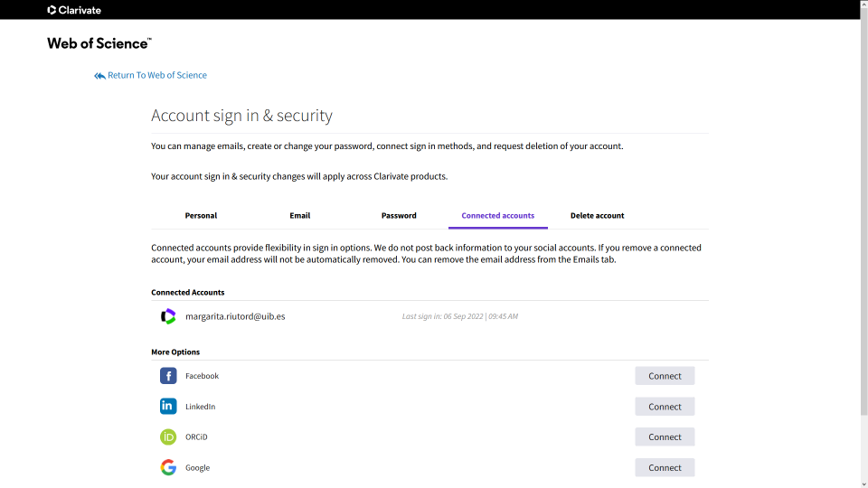Click the Facebook label text

(x=202, y=376)
